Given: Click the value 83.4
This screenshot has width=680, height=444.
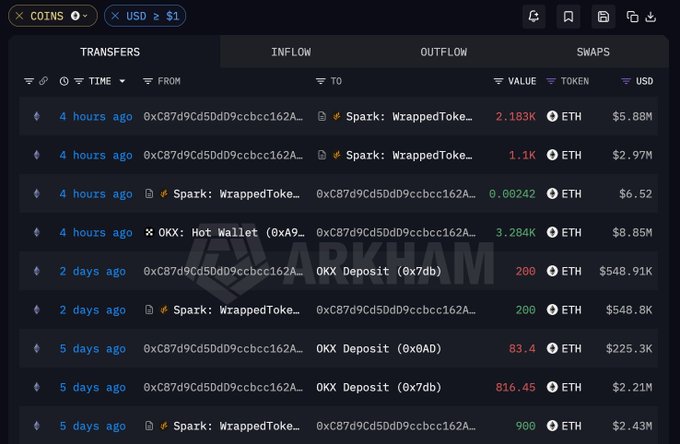Looking at the screenshot, I should pos(522,349).
